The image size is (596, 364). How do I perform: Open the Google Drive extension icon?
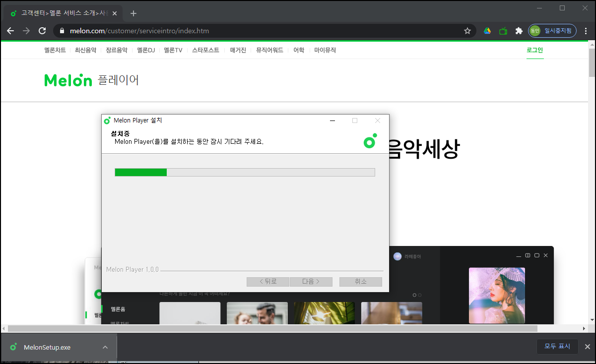click(487, 31)
